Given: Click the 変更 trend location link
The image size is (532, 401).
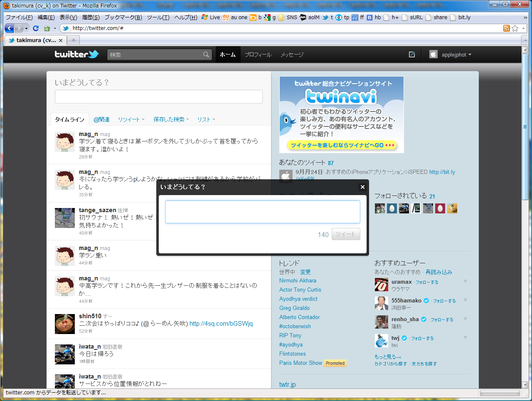Looking at the screenshot, I should [305, 272].
